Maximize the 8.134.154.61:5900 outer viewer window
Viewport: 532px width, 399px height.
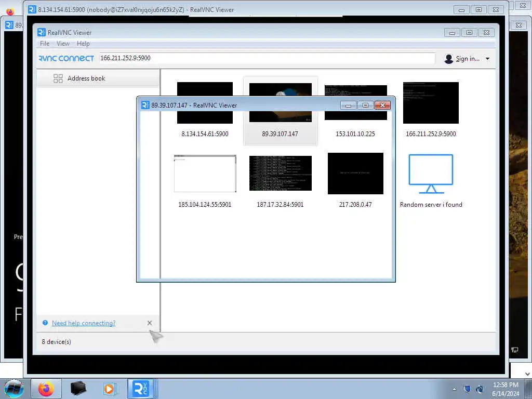coord(478,9)
